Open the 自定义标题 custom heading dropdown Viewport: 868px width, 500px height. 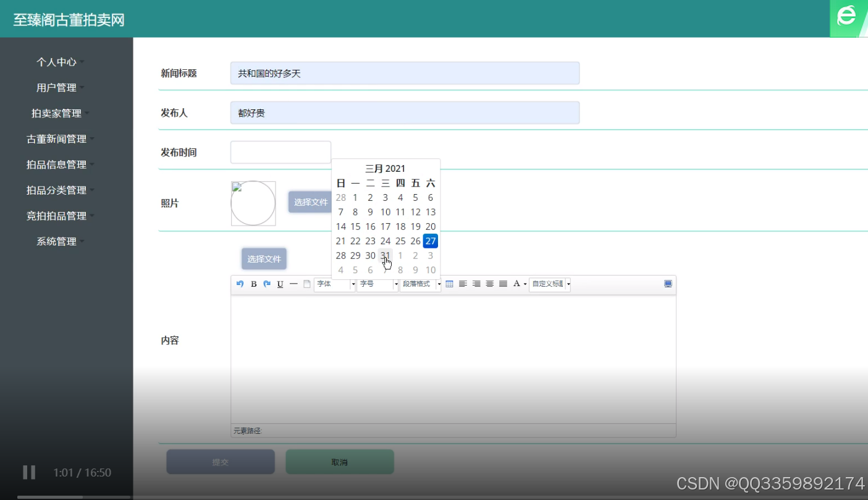coord(550,284)
